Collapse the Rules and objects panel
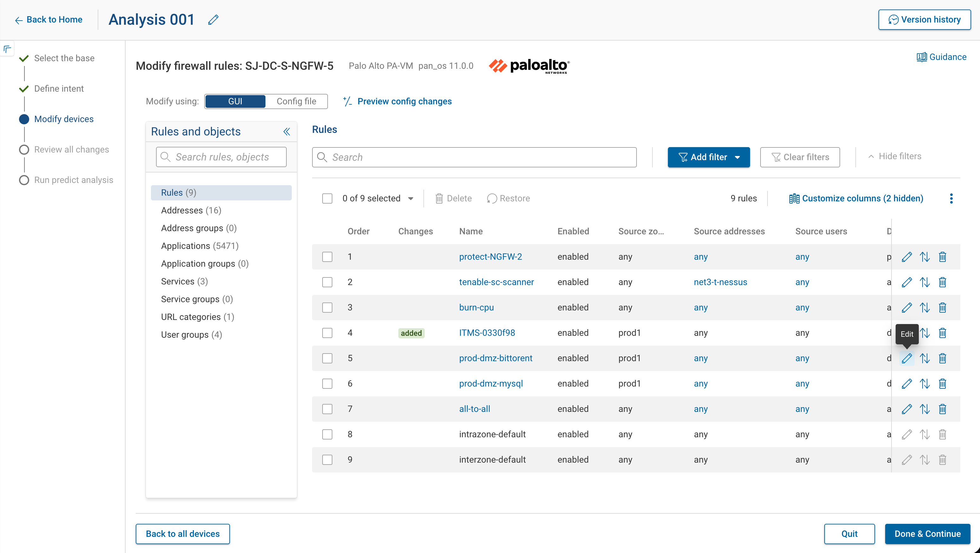 click(286, 132)
